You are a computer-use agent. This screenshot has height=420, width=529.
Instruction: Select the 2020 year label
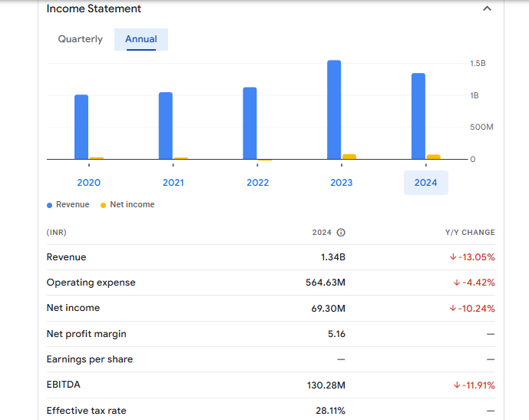click(88, 183)
